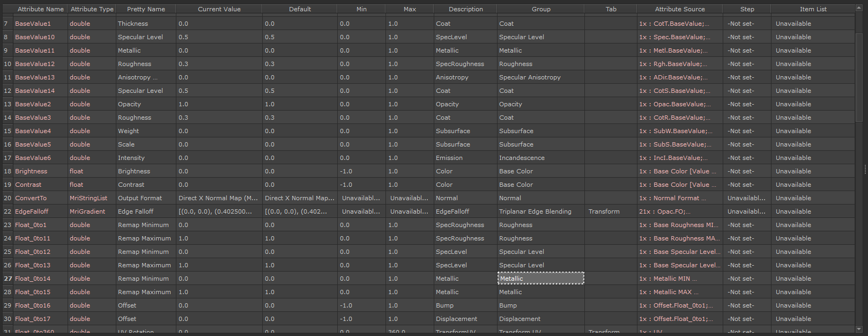
Task: Open the ConvertTo default Direct X Normal Map cell
Action: click(x=299, y=198)
